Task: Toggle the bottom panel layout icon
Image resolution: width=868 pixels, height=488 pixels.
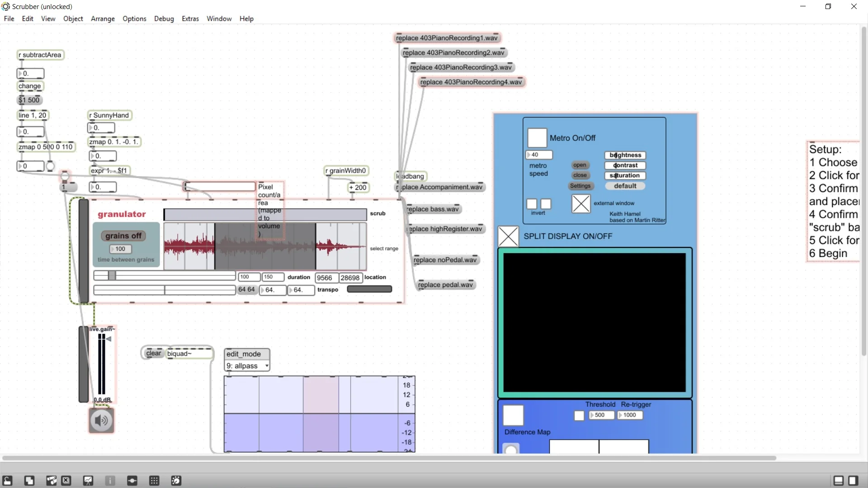Action: (839, 481)
